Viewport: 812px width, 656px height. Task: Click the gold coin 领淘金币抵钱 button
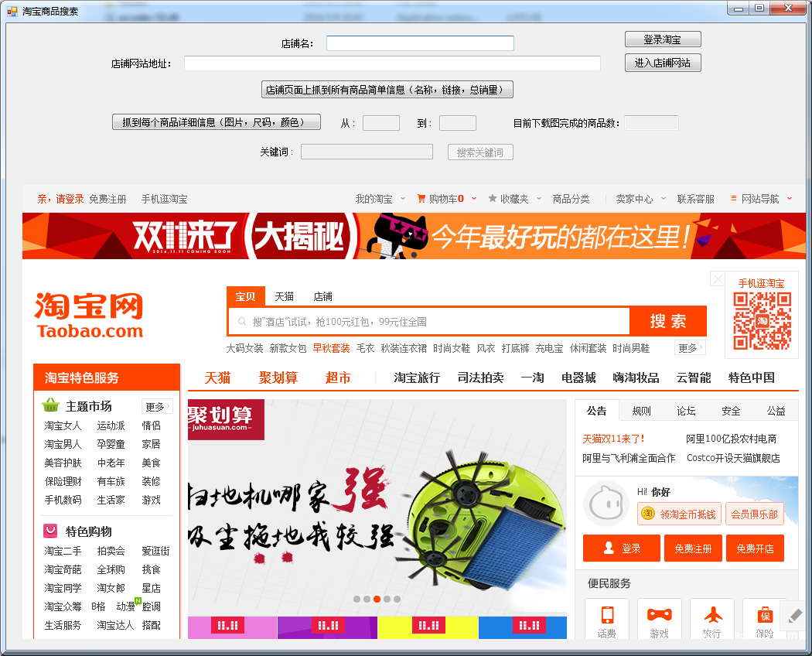(x=680, y=514)
